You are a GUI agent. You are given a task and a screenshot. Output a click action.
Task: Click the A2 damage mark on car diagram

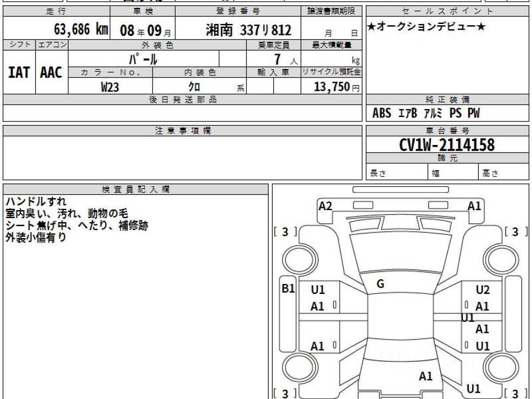click(325, 206)
